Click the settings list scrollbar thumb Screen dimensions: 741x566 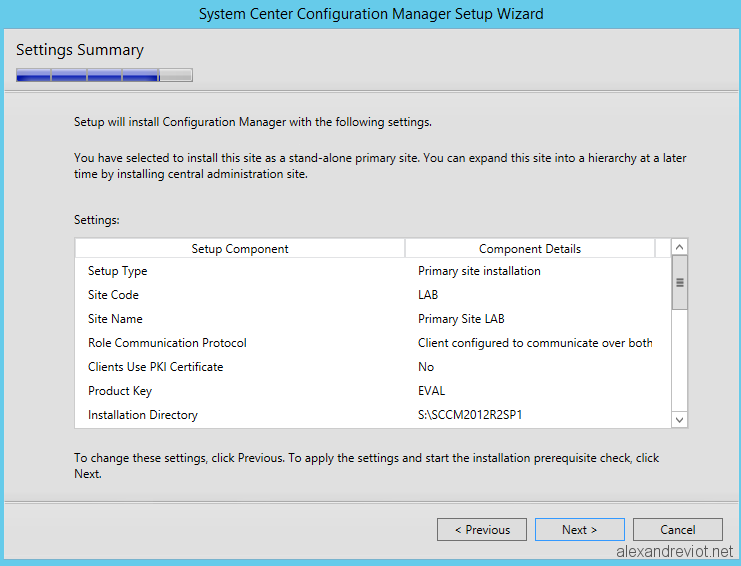[680, 283]
